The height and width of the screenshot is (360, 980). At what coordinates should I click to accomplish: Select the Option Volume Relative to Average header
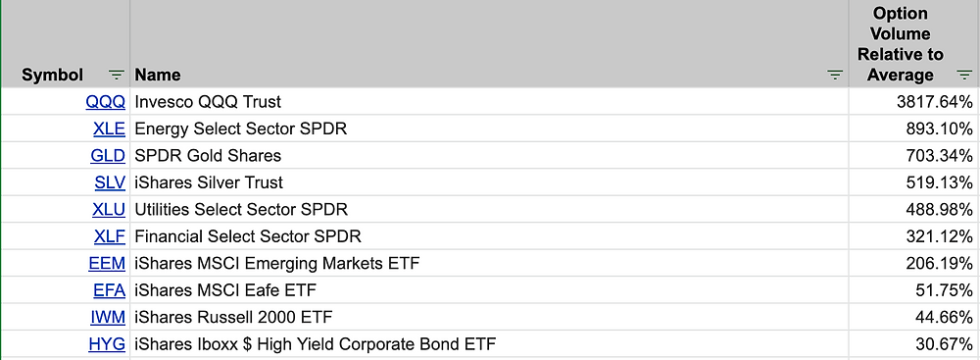913,44
